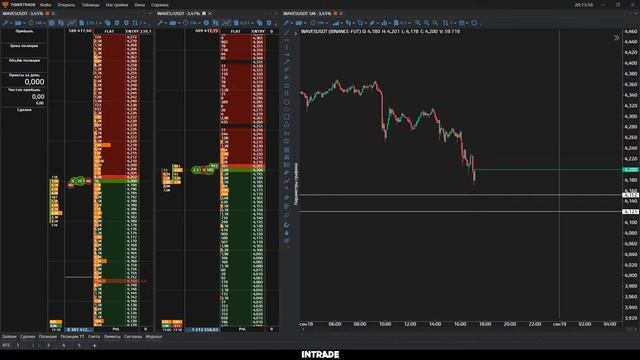The height and width of the screenshot is (360, 640).
Task: Close the second WAVESUSDT order book tab
Action: coord(210,13)
